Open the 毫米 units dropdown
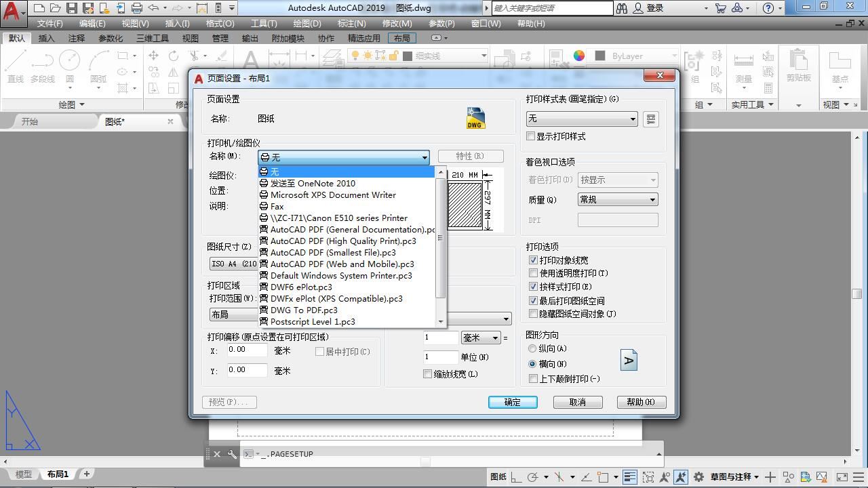 click(x=481, y=338)
